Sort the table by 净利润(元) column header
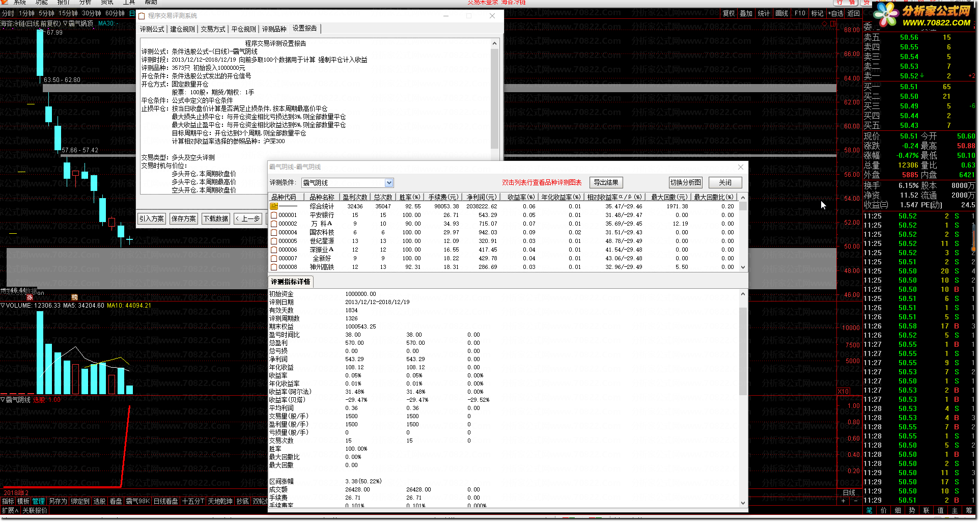The height and width of the screenshot is (522, 980). [481, 197]
